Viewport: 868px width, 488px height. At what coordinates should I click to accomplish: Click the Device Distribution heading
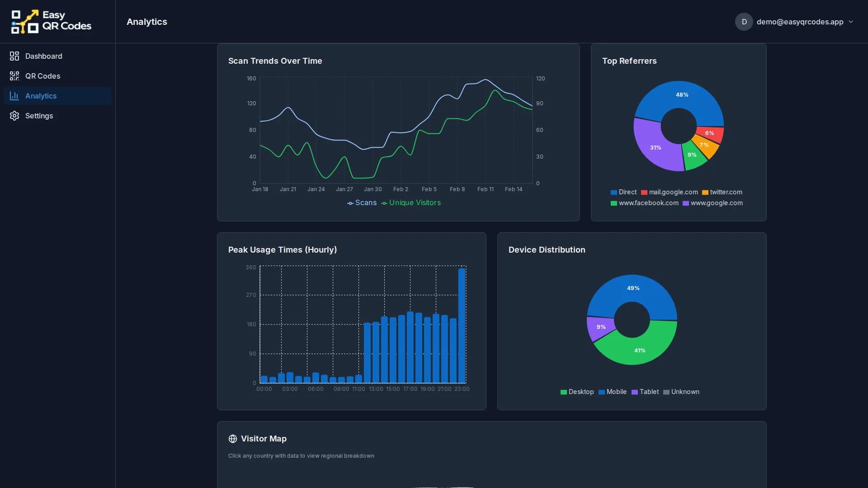[x=547, y=250]
